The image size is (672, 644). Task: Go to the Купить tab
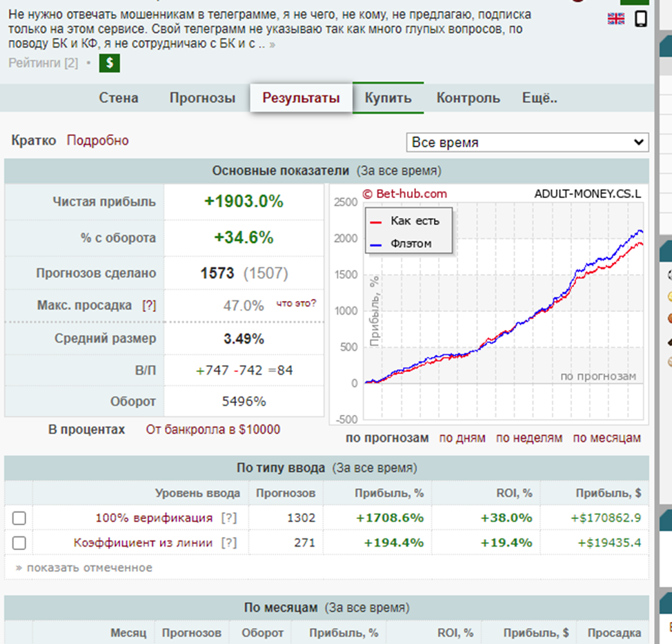pos(388,98)
